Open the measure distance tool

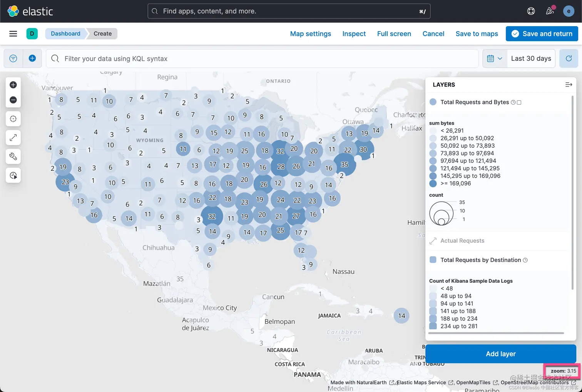coord(13,137)
